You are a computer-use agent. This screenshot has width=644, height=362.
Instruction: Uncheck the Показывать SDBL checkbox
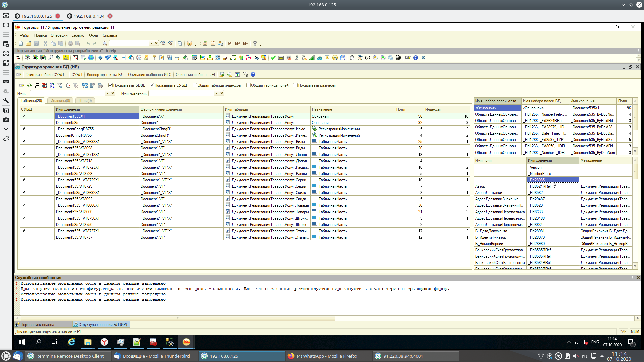pyautogui.click(x=110, y=85)
